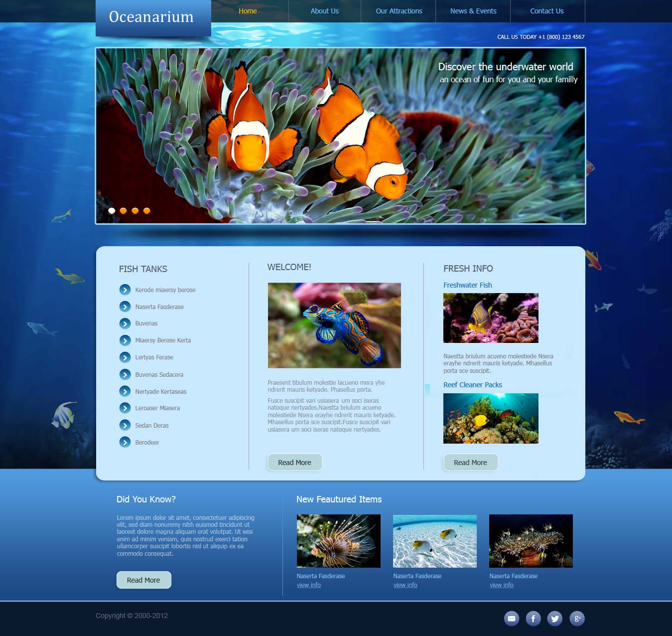Open the Nertyade Kertaseas link
This screenshot has height=636, width=672.
[x=161, y=392]
